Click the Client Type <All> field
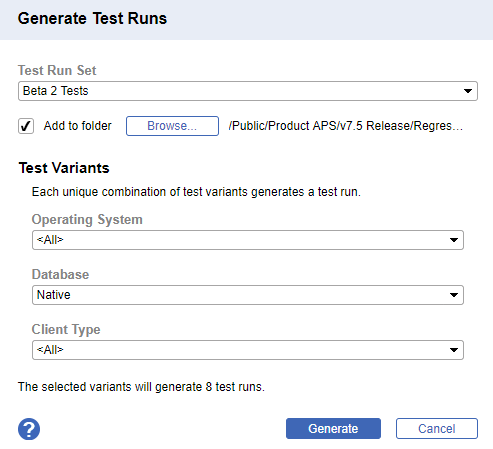 [x=248, y=350]
